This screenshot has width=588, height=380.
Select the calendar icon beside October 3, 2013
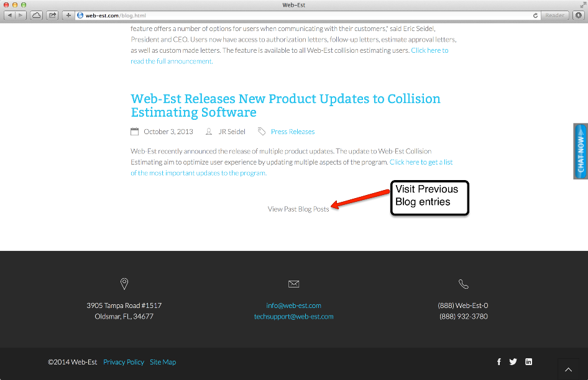(x=135, y=132)
